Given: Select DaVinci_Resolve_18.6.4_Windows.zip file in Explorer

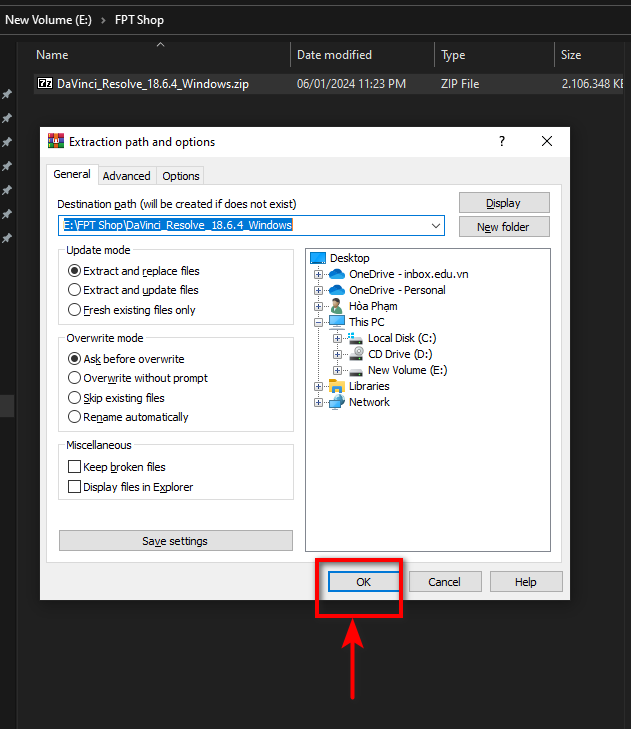Looking at the screenshot, I should point(153,84).
